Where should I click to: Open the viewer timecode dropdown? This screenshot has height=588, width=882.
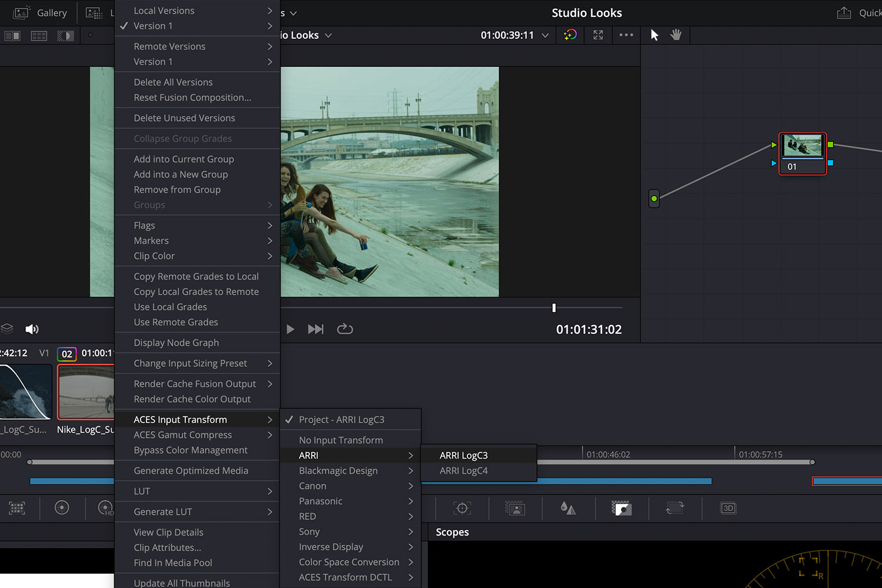(545, 35)
